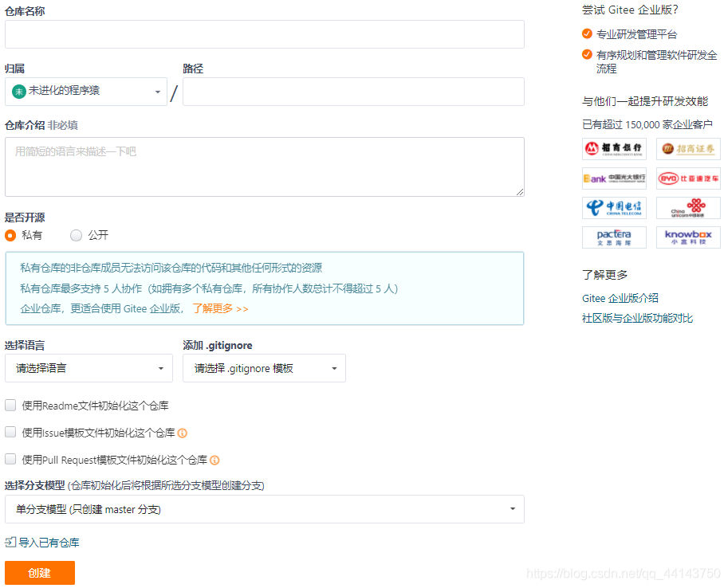
Task: Click the caret arrow of .gitignore 模板
Action: click(334, 368)
